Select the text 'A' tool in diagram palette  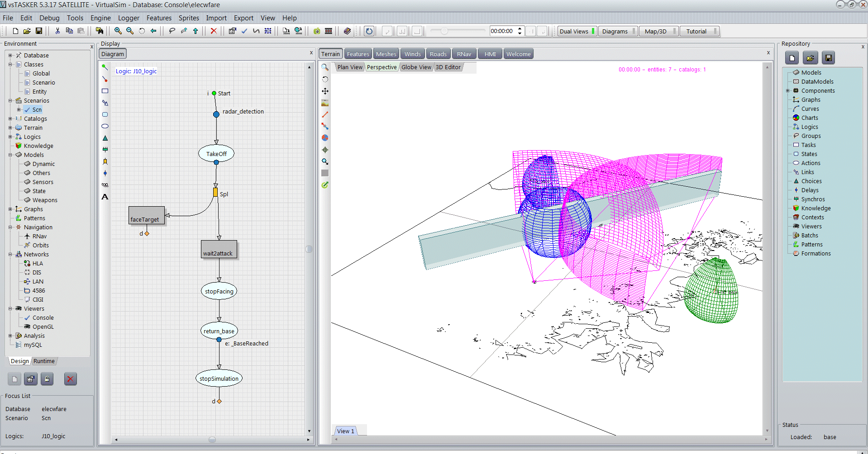tap(105, 197)
